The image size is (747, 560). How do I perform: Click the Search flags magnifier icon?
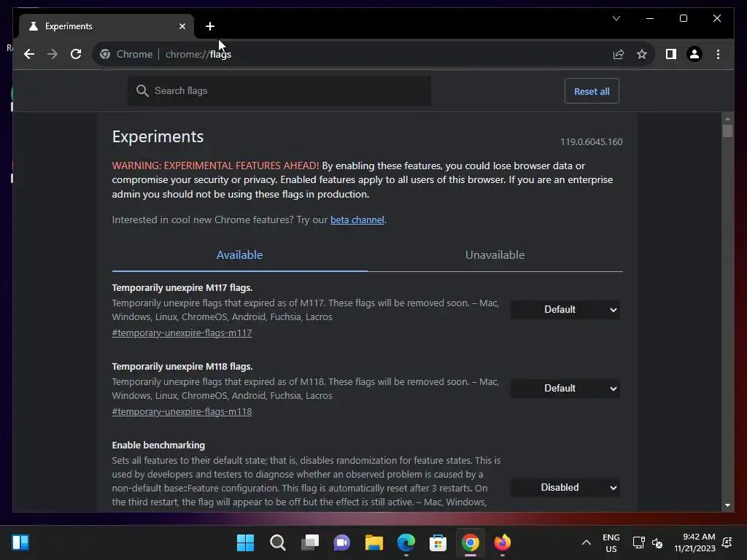pyautogui.click(x=142, y=90)
